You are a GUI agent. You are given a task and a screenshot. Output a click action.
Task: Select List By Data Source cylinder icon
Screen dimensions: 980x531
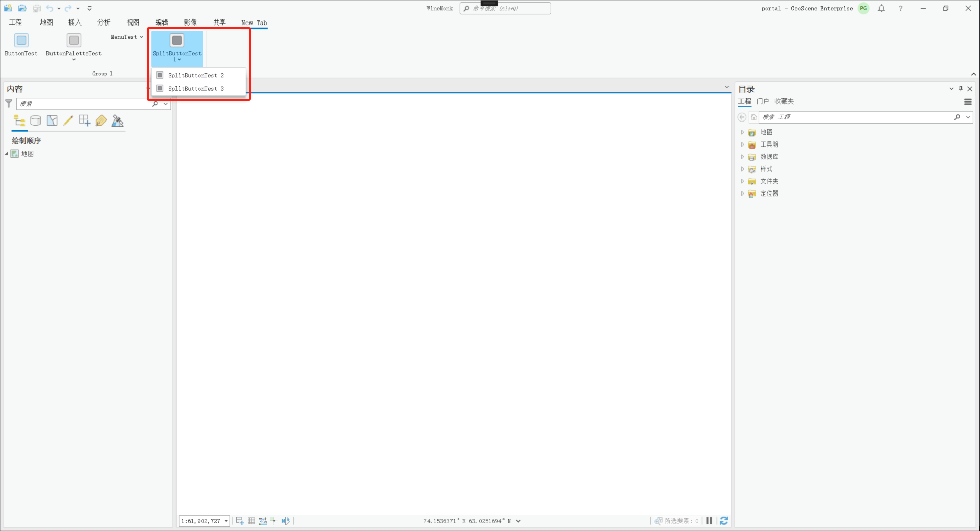coord(36,121)
